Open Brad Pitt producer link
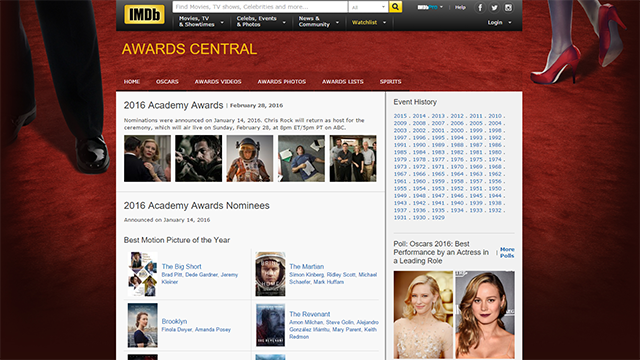640x360 pixels. pos(172,275)
